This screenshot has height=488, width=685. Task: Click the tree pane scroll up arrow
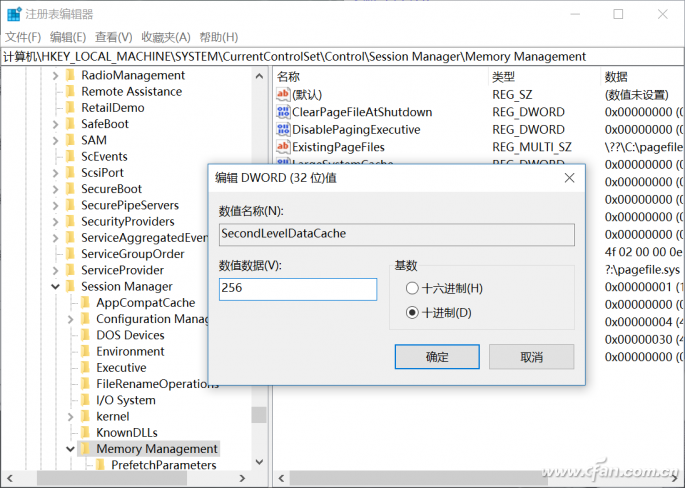click(x=259, y=76)
